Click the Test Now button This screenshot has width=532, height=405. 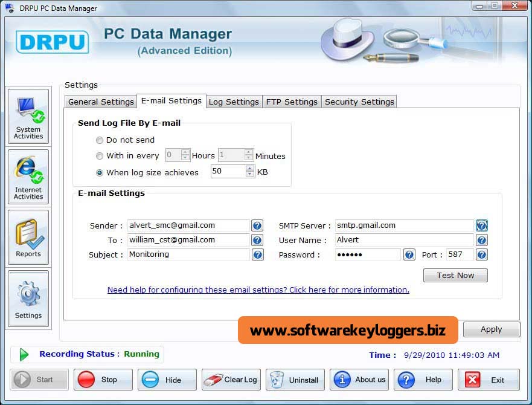455,275
